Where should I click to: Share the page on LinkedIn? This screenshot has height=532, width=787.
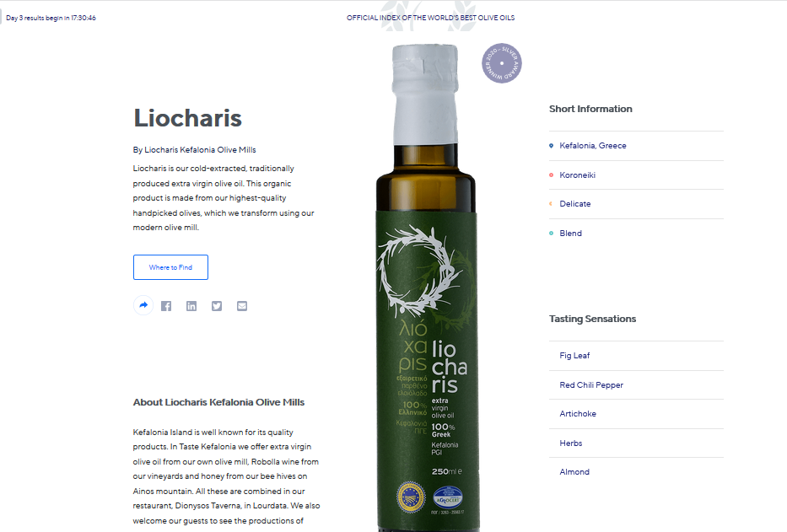191,306
